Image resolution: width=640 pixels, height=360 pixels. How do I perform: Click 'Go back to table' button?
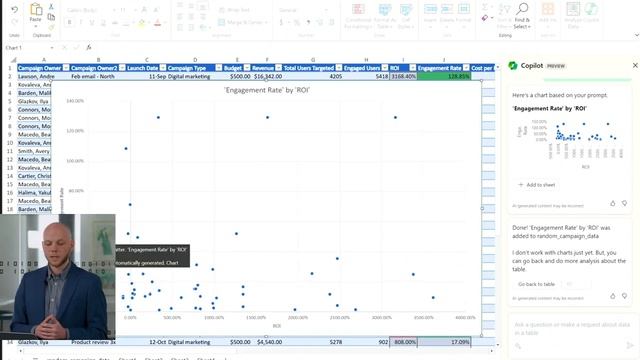pos(536,284)
